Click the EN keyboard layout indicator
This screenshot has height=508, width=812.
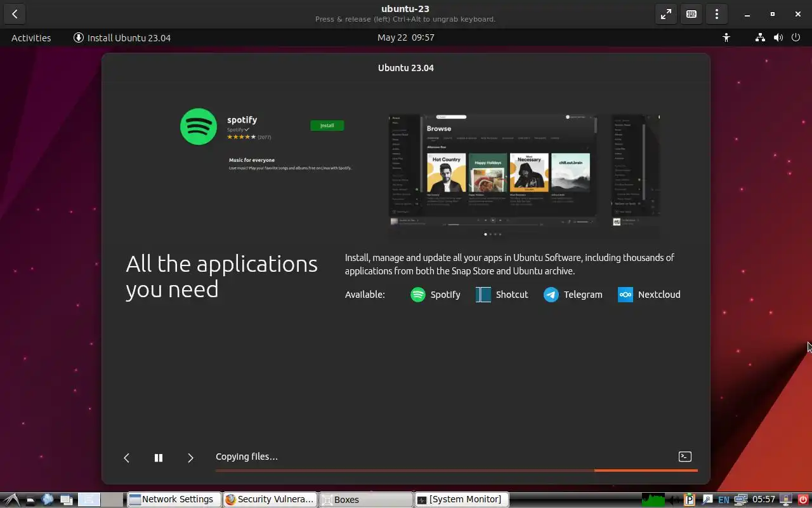tap(724, 500)
